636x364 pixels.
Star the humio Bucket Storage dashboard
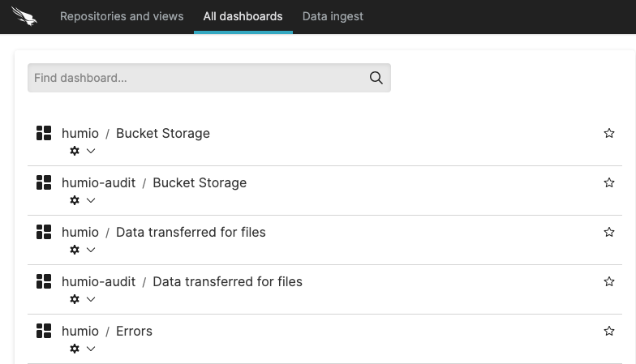click(609, 133)
